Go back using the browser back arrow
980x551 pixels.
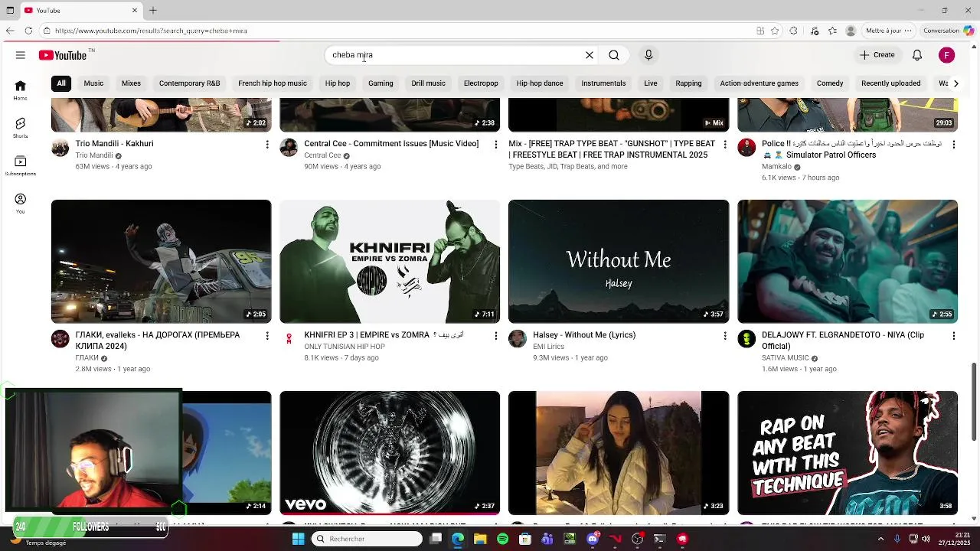[x=10, y=31]
